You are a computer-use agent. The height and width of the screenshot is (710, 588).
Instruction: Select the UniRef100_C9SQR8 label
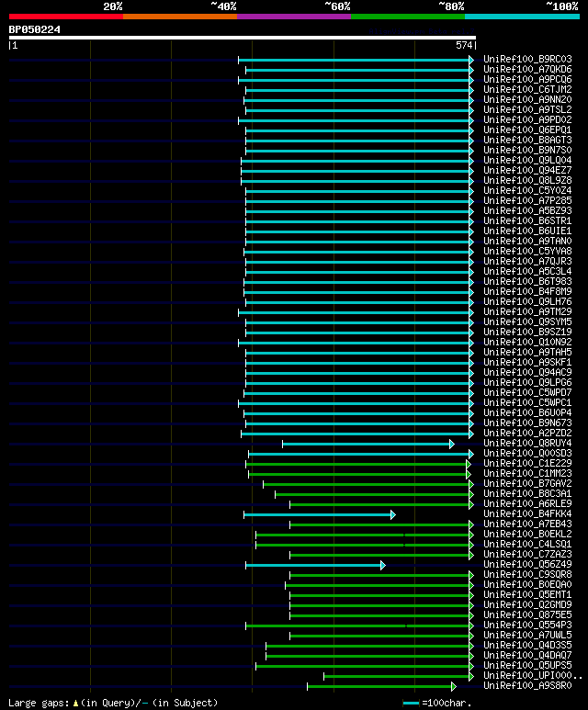527,575
